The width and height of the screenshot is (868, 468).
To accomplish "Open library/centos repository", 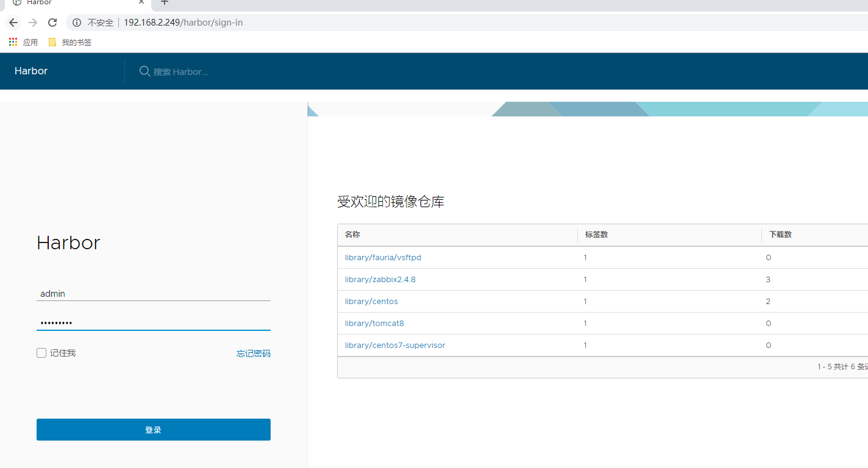I will (x=371, y=302).
